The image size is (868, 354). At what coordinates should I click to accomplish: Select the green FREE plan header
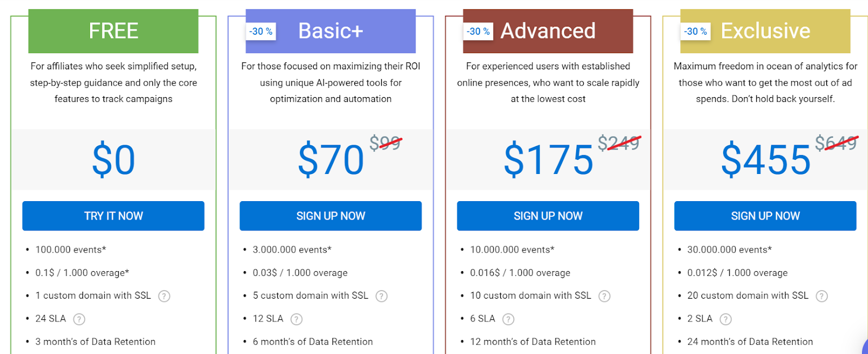(113, 31)
